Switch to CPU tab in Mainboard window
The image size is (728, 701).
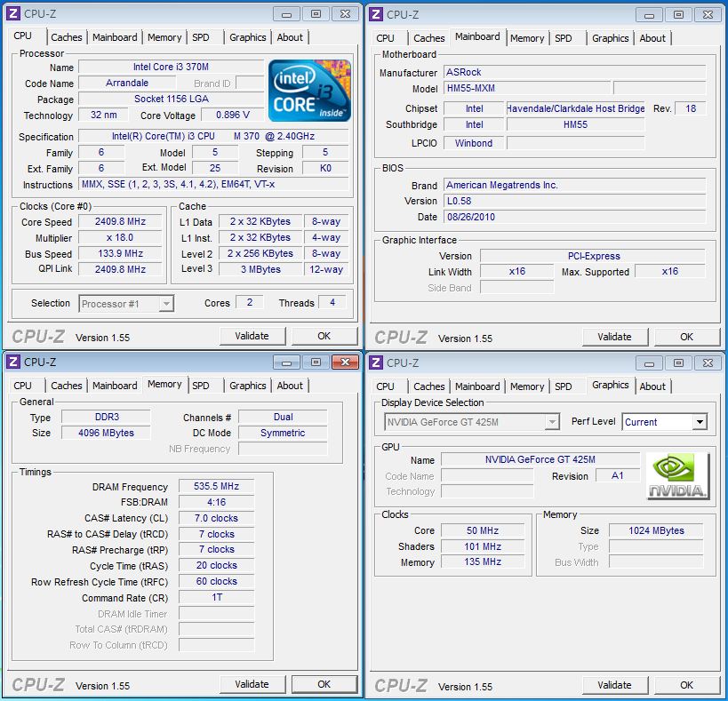coord(386,38)
